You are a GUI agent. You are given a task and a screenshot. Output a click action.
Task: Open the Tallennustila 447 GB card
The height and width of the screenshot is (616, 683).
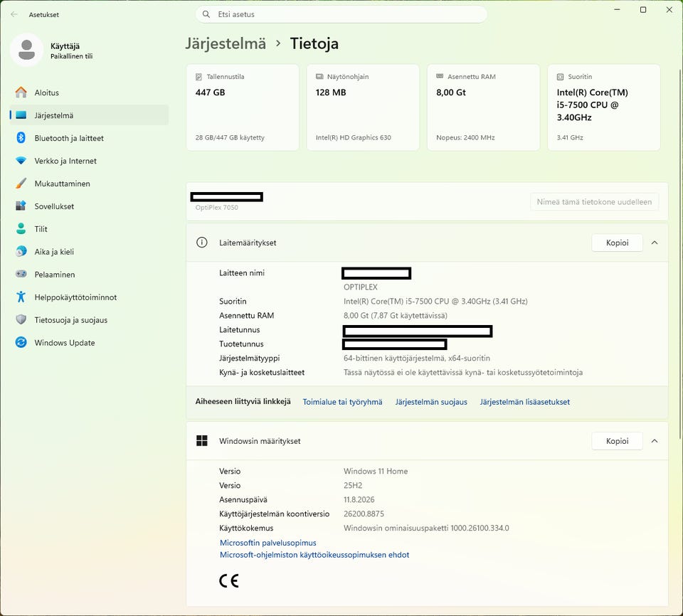click(243, 107)
